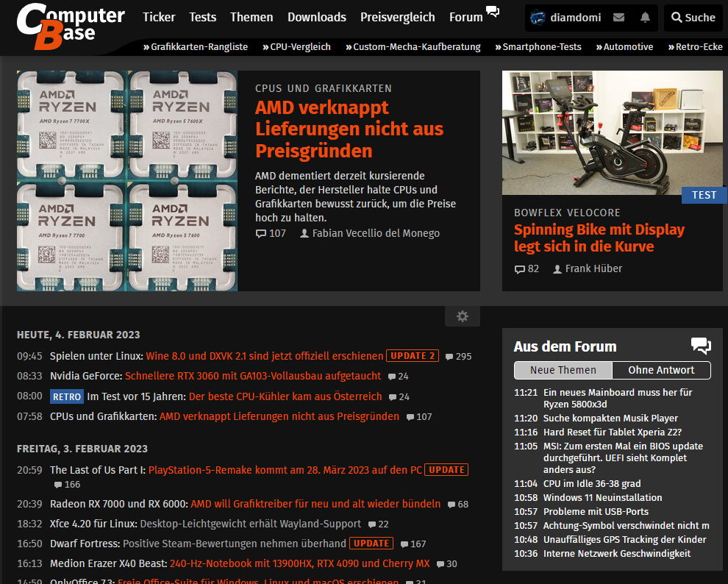Open the AMD Ryzen processors article thumbnail

tap(127, 181)
